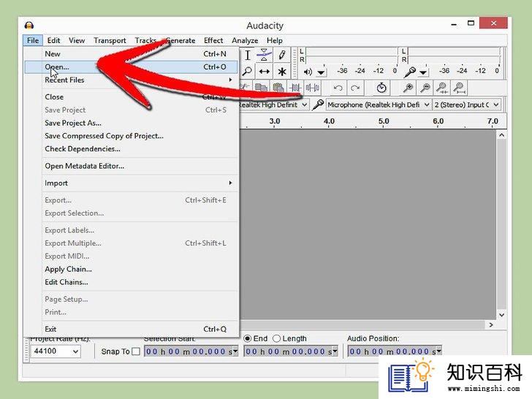Click the vertical scrollbar down arrow

tap(502, 315)
